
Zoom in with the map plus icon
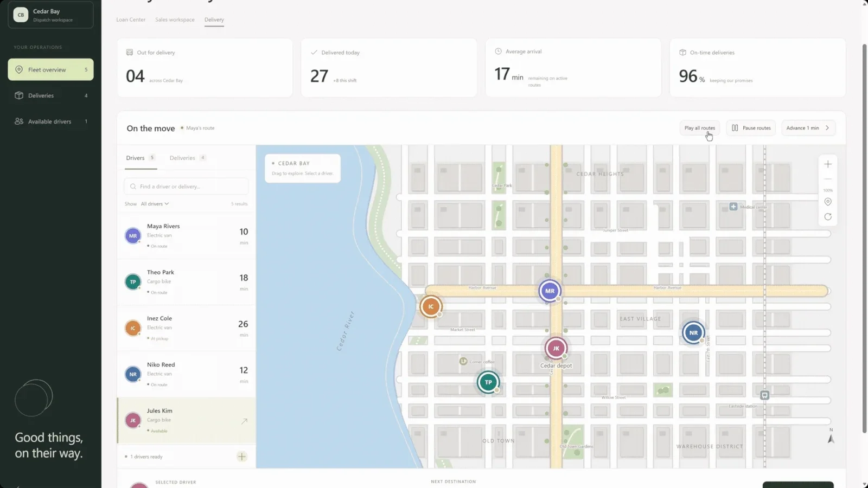[828, 164]
